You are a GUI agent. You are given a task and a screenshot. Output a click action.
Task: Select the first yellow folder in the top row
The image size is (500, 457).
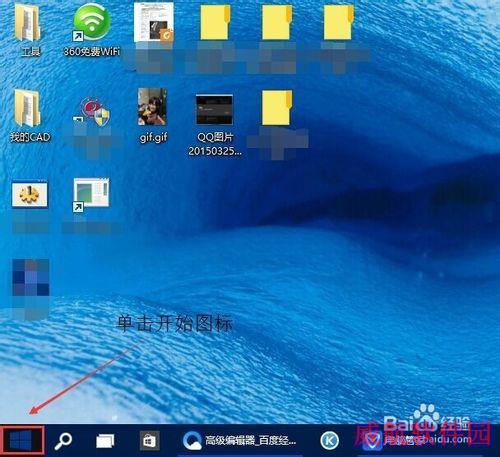pos(215,22)
